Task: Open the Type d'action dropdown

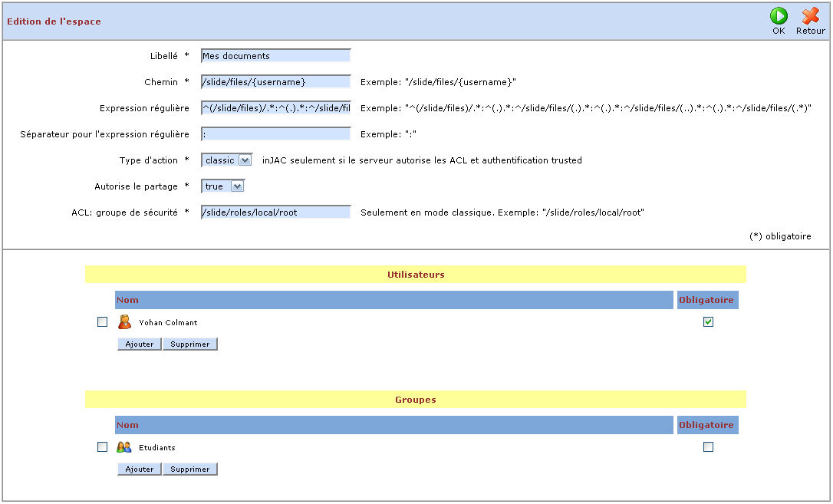Action: click(x=226, y=160)
